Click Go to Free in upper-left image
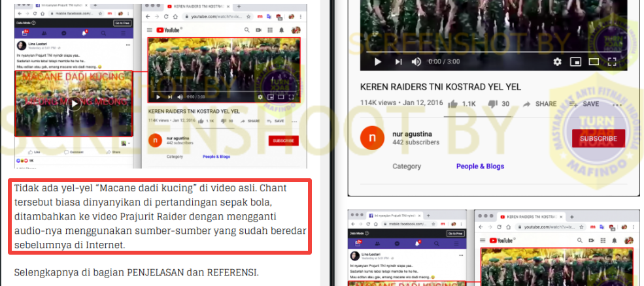Viewport: 644px width, 286px height. pyautogui.click(x=123, y=24)
